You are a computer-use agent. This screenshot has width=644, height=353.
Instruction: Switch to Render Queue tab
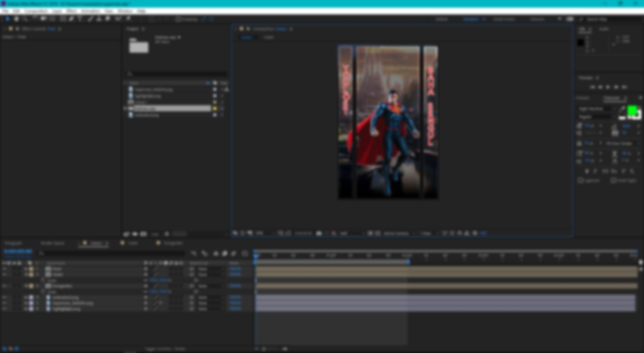click(52, 243)
